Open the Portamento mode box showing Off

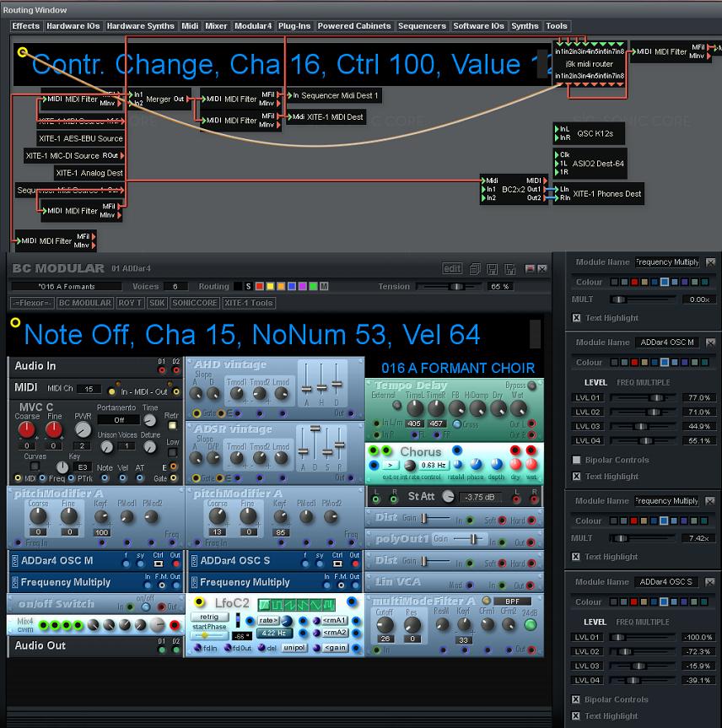[119, 420]
